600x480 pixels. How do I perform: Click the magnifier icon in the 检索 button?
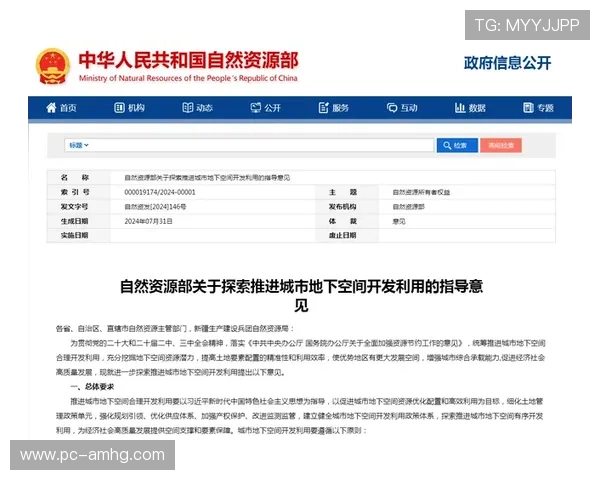(x=447, y=145)
